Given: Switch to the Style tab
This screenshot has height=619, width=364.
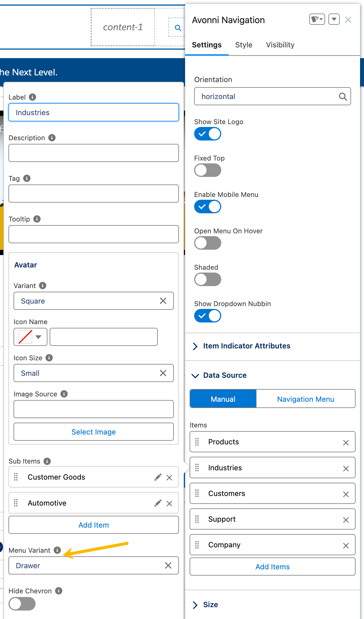Looking at the screenshot, I should coord(244,45).
